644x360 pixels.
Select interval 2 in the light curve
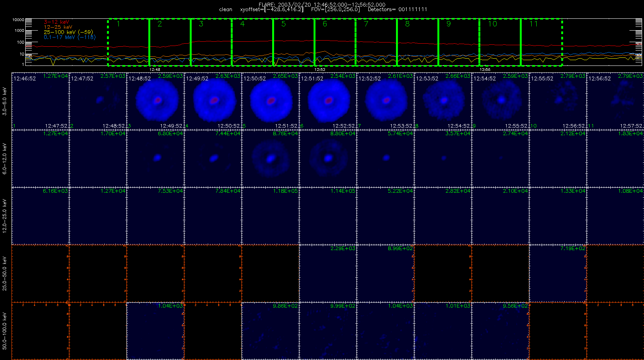[170, 42]
